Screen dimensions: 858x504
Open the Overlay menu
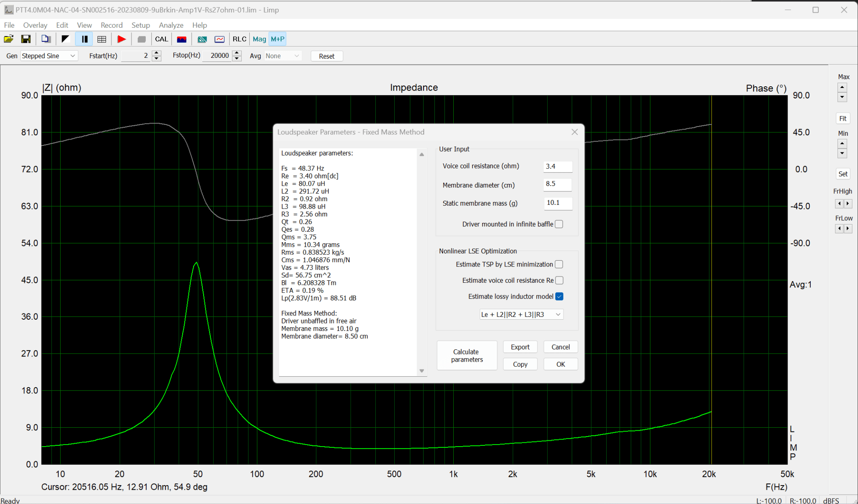point(35,25)
